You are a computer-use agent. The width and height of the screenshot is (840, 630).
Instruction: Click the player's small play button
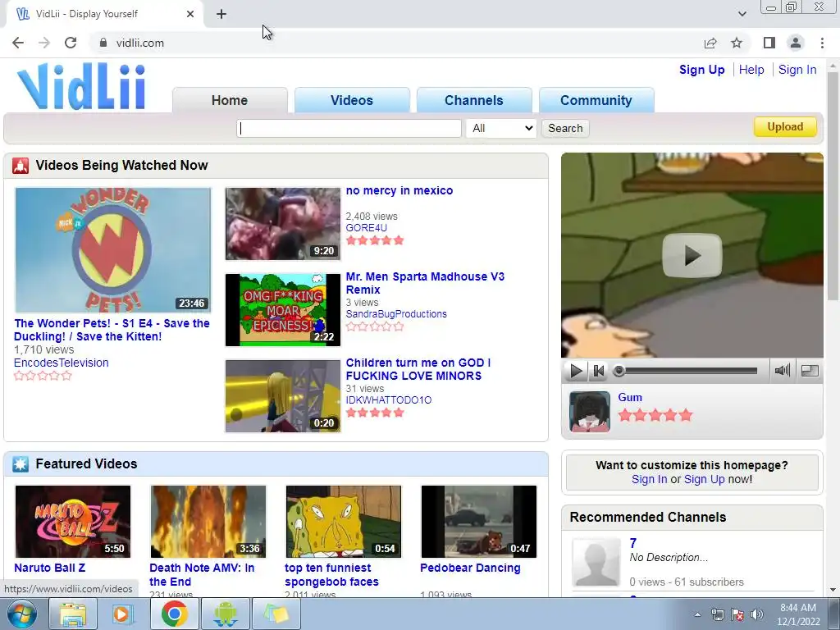coord(576,371)
